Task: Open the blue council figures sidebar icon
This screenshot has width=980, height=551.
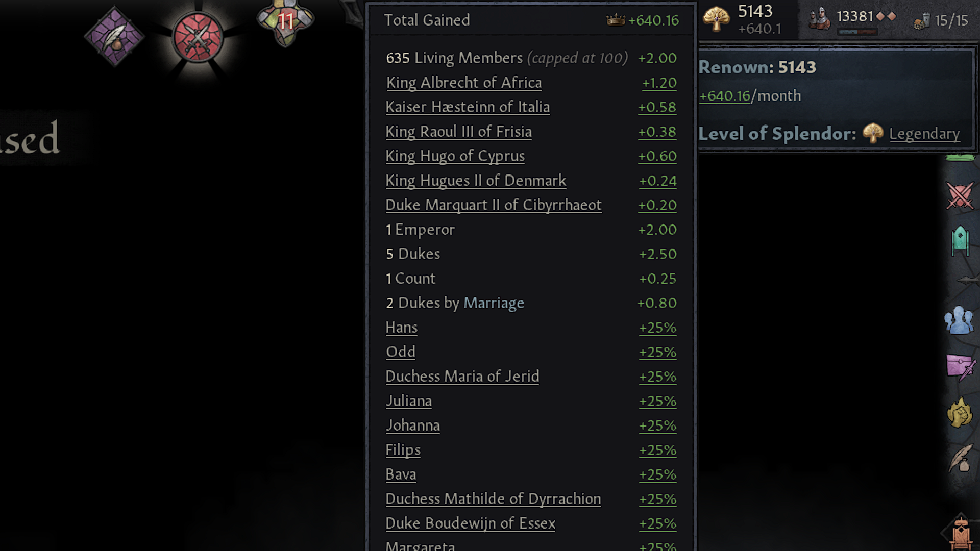Action: click(x=959, y=320)
